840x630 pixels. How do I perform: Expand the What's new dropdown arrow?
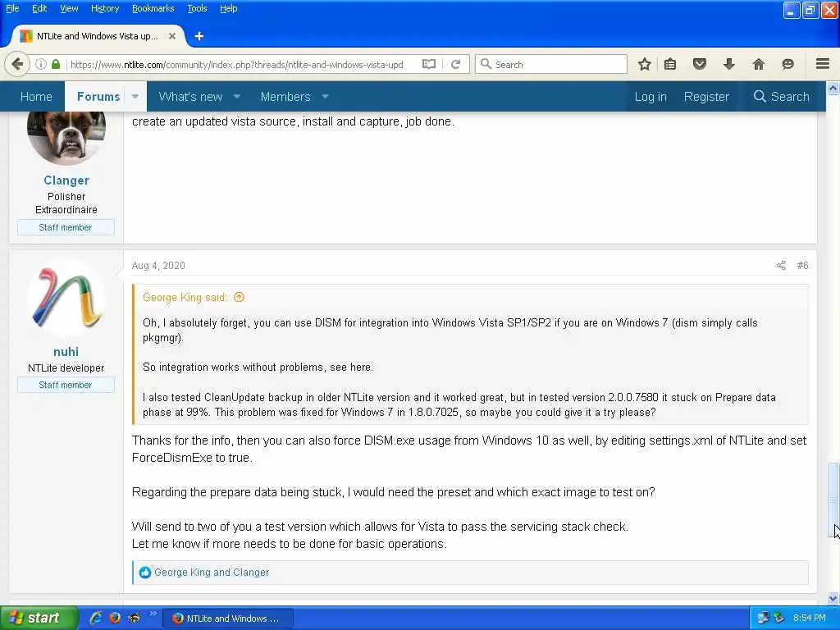click(x=236, y=97)
